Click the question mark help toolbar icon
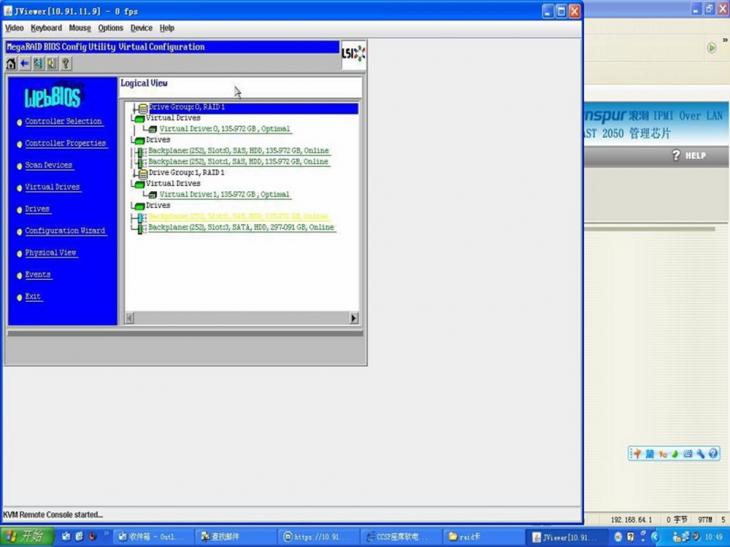Image resolution: width=730 pixels, height=547 pixels. [x=66, y=64]
